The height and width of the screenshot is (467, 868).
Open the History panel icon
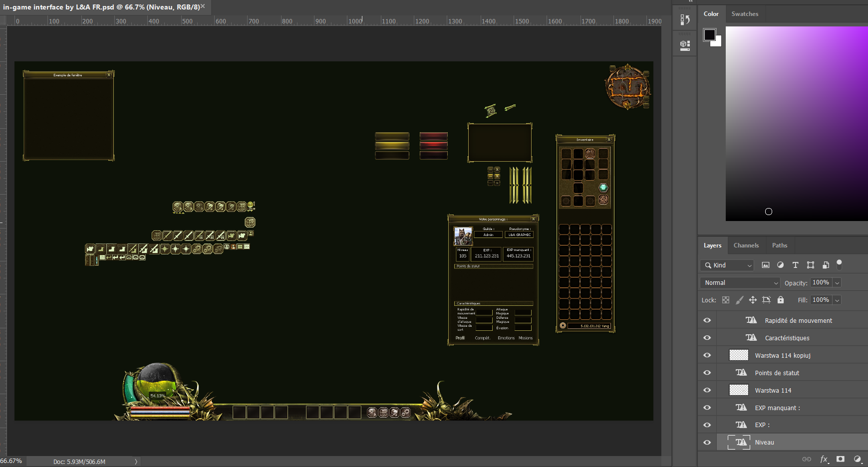(685, 20)
